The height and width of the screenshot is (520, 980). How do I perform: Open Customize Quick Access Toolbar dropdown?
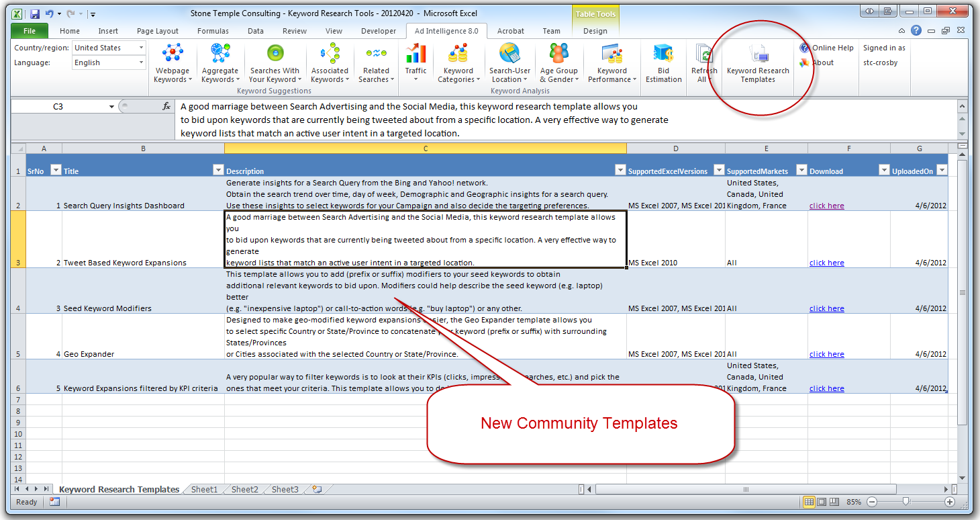click(x=93, y=13)
